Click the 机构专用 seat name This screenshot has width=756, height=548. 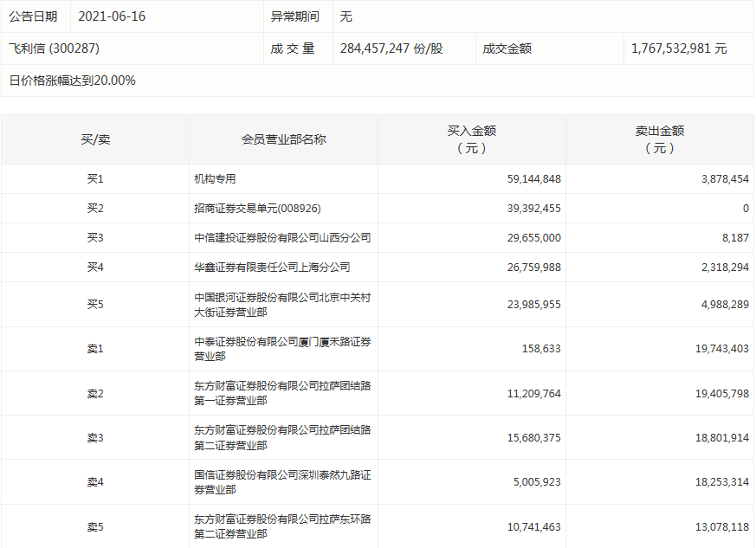pyautogui.click(x=215, y=179)
